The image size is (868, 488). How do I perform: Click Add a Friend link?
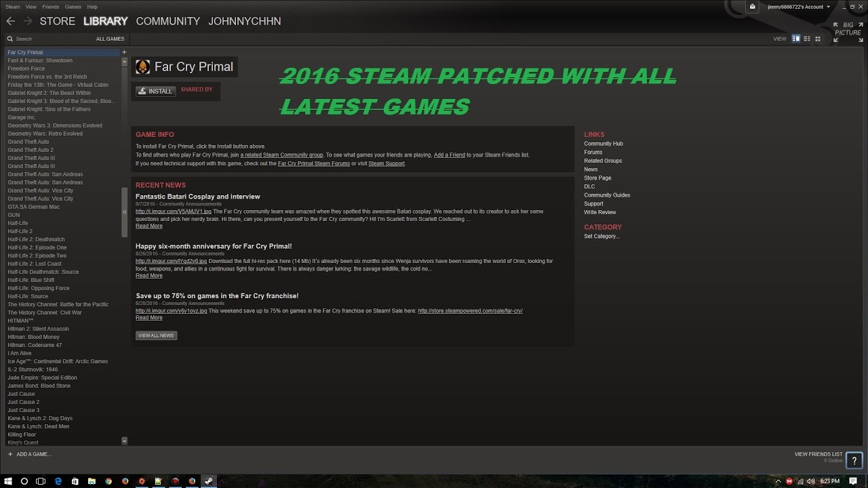[450, 155]
